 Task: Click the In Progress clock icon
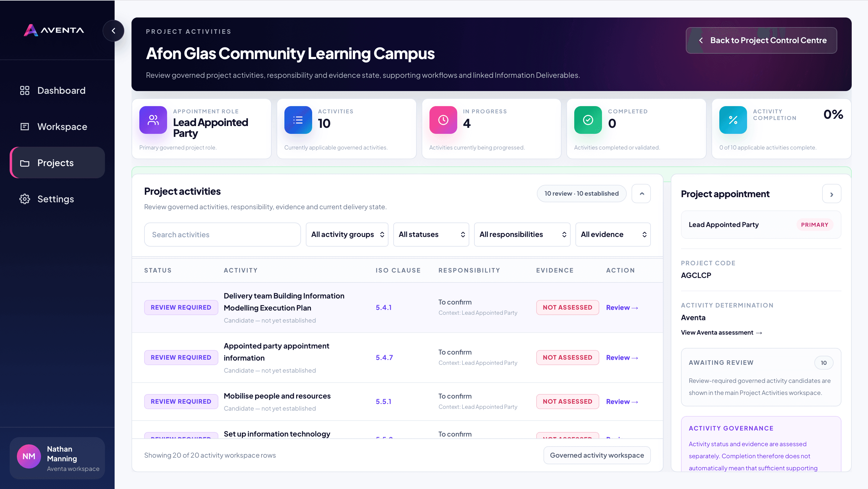[443, 120]
